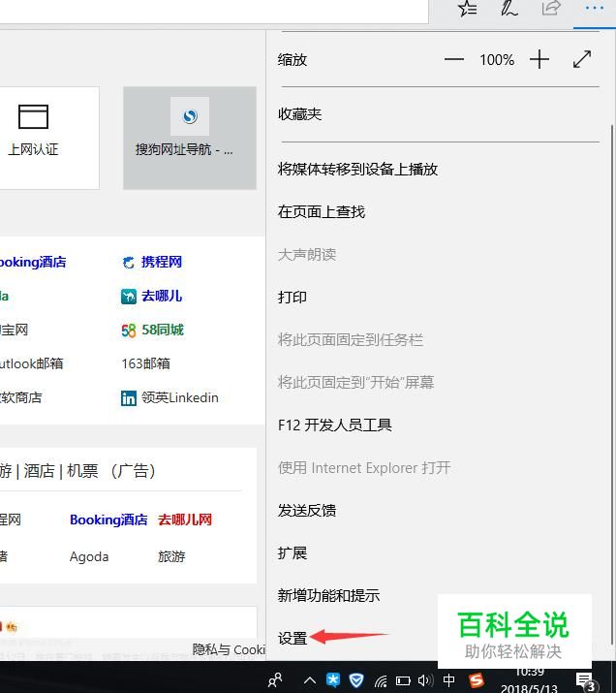This screenshot has width=616, height=693.
Task: Open the Sogou input method tray icon
Action: [476, 680]
